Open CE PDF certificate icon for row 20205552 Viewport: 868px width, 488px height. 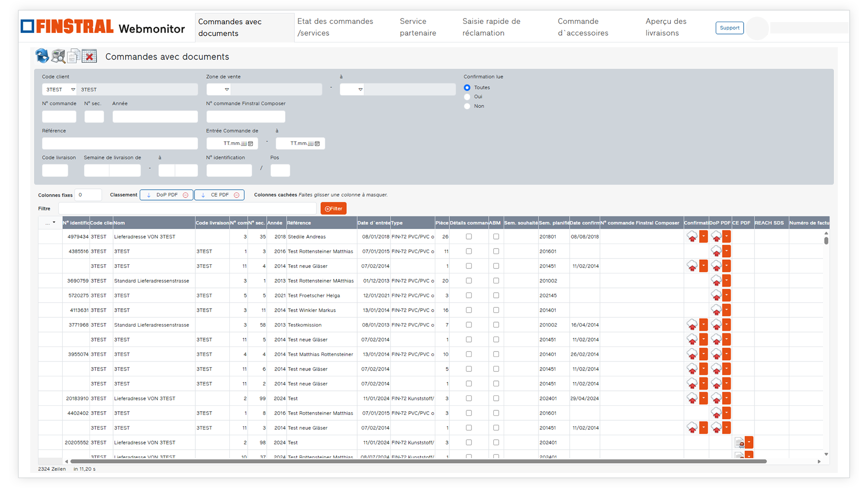tap(739, 442)
